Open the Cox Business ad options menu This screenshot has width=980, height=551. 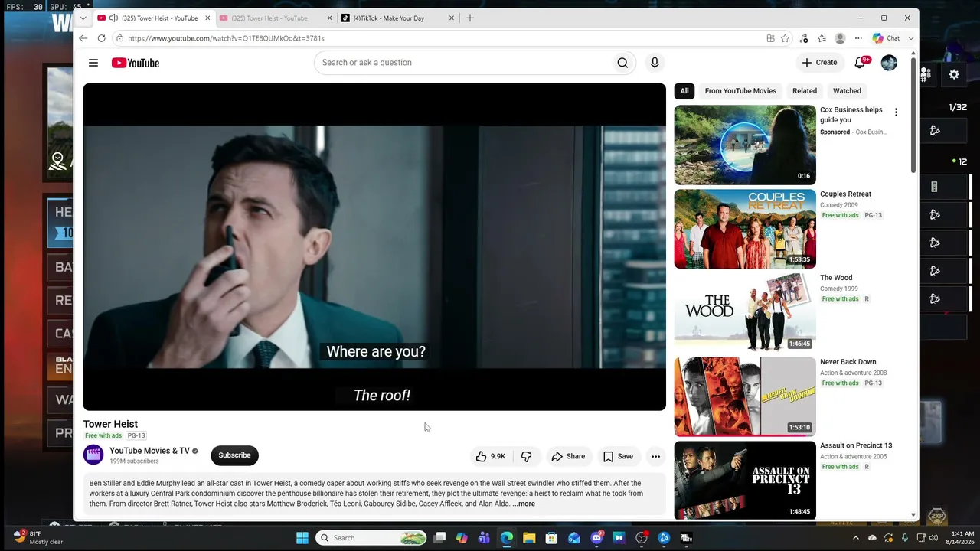896,112
